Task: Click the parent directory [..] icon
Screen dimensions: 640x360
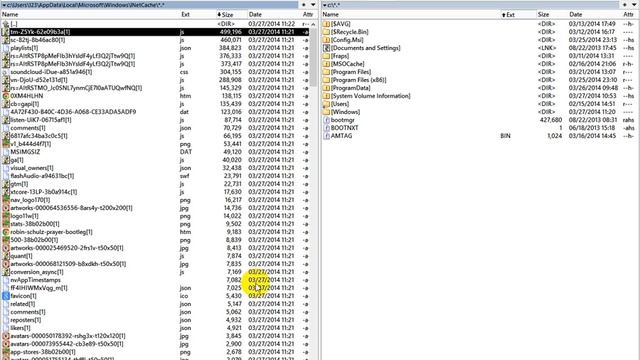Action: pos(6,24)
